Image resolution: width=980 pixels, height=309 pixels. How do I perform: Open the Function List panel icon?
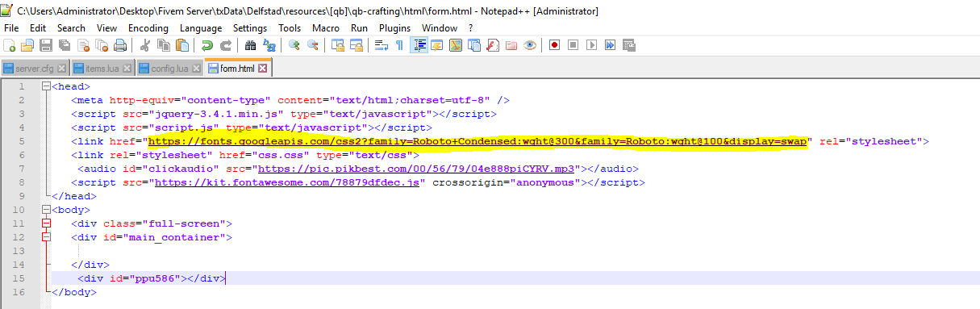[493, 44]
